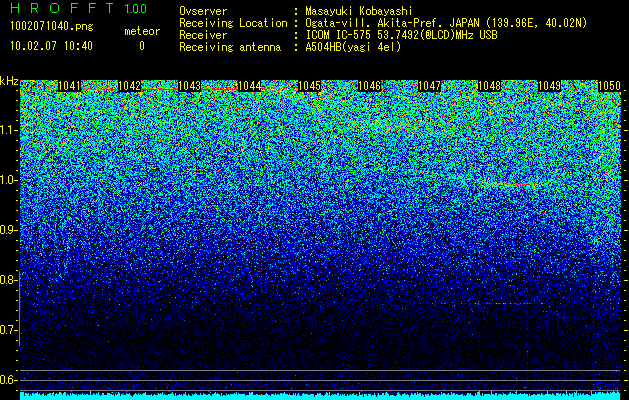
Task: Click the 1041 time marker
Action: [x=69, y=86]
